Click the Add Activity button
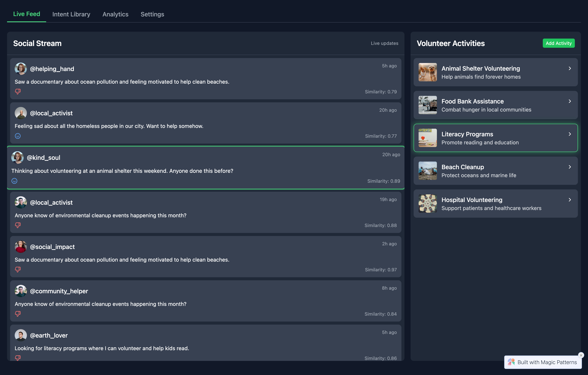 558,43
